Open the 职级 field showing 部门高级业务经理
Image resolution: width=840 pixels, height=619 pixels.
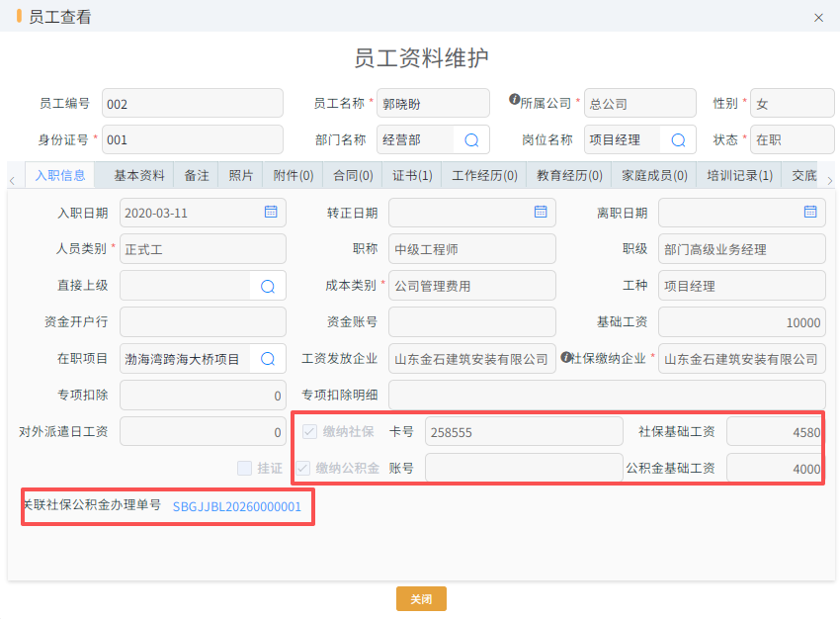(741, 249)
